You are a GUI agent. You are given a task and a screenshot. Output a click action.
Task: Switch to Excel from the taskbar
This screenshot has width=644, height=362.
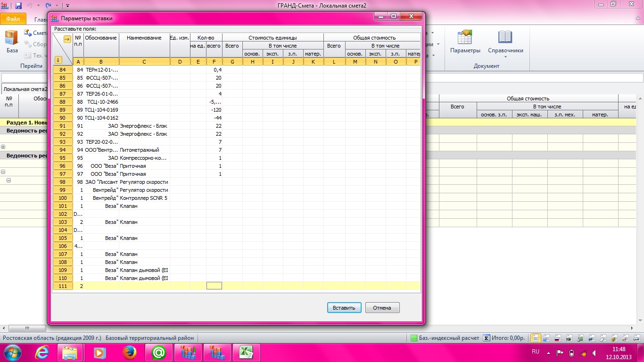click(x=246, y=353)
